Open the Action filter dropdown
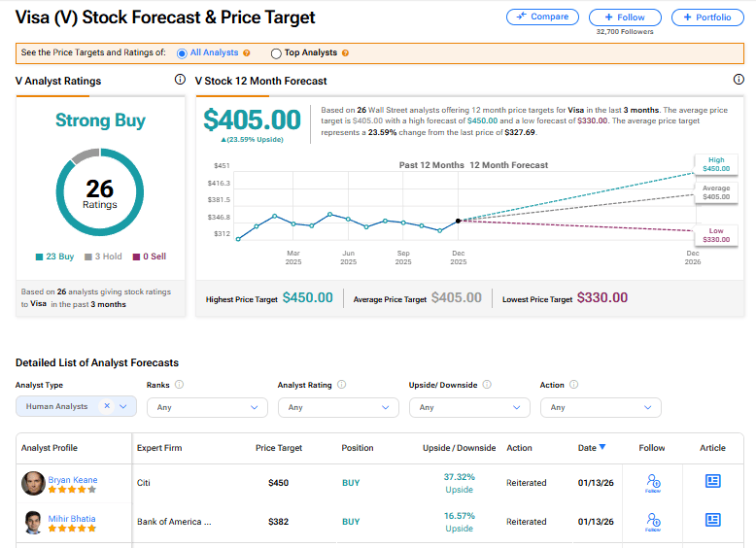The height and width of the screenshot is (548, 756). coord(601,407)
